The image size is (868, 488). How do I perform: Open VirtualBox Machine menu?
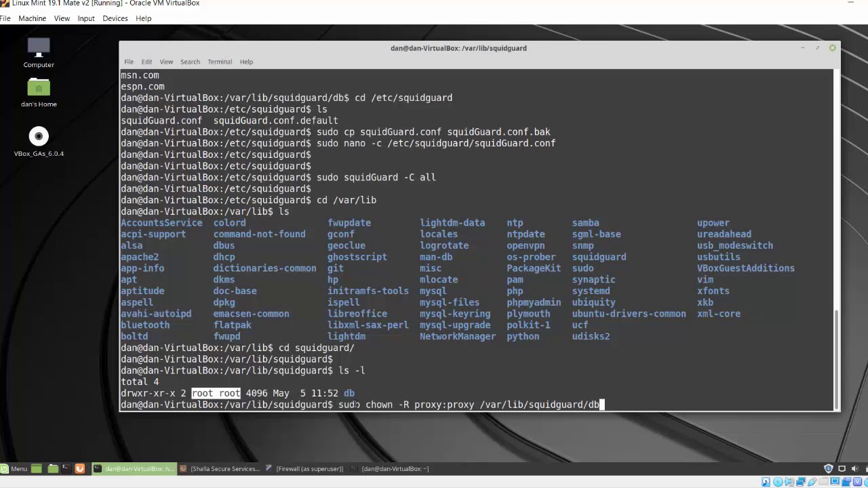click(x=32, y=18)
